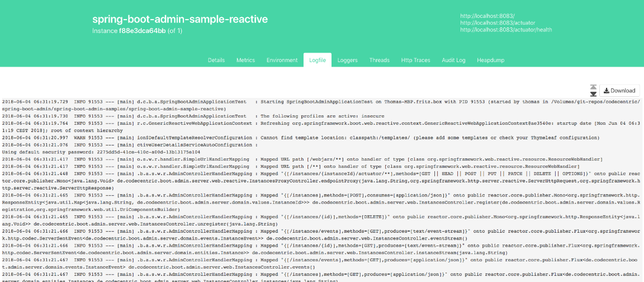
Task: Open the Details tab
Action: [x=216, y=60]
